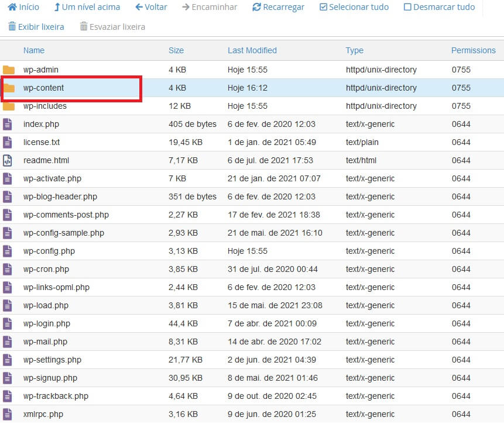Select the wp-links-opml.php file name
Screen dimensions: 504x431
tap(57, 288)
